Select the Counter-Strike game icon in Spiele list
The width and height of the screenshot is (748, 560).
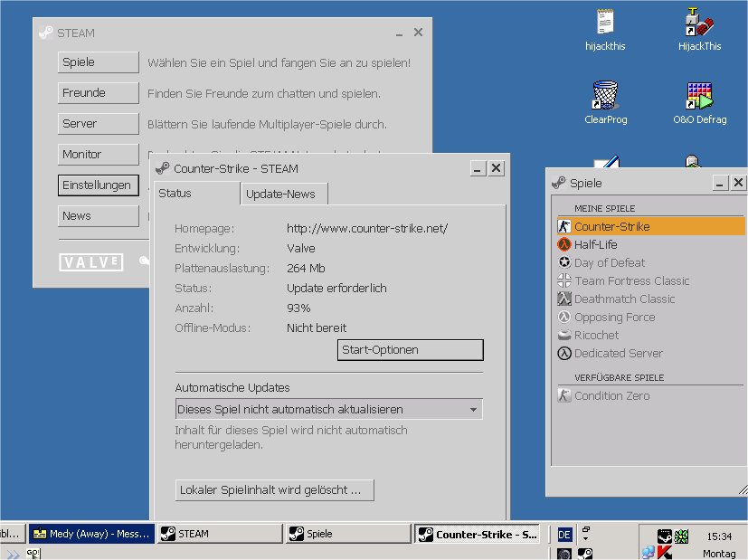coord(564,226)
